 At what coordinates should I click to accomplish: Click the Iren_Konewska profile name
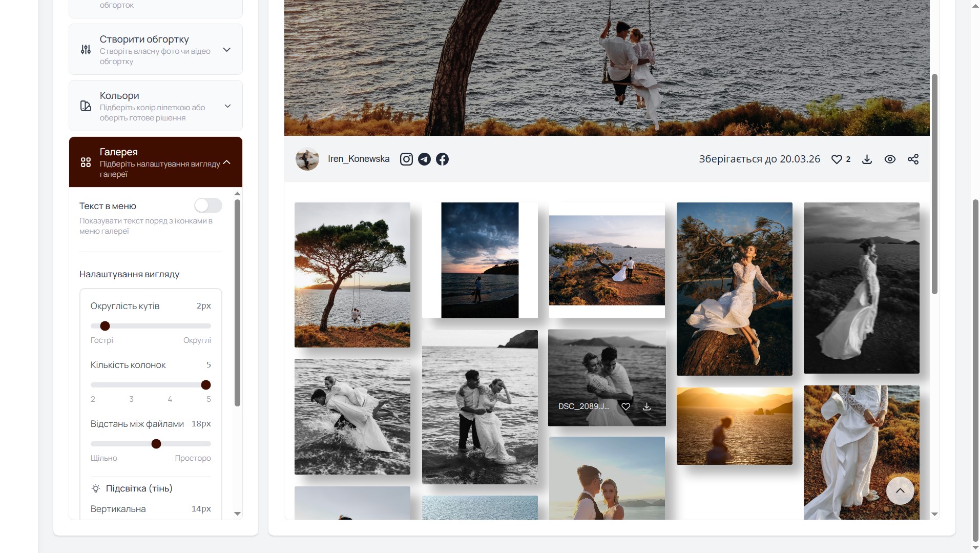click(x=359, y=159)
